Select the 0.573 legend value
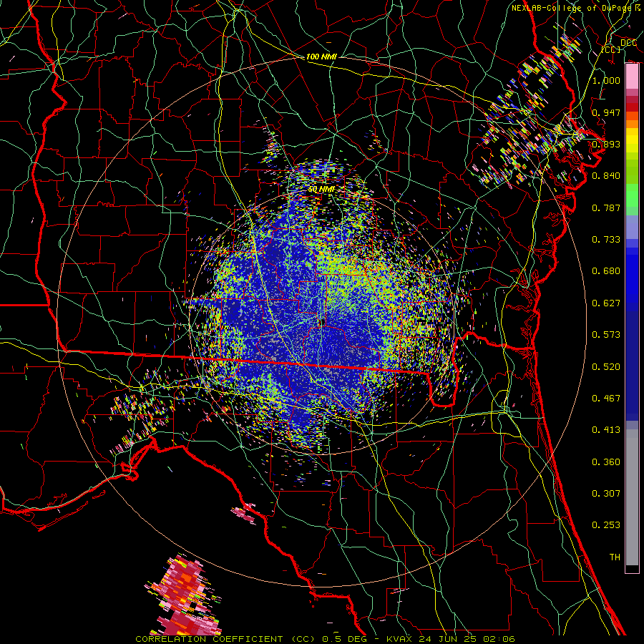The width and height of the screenshot is (644, 644). coord(606,335)
